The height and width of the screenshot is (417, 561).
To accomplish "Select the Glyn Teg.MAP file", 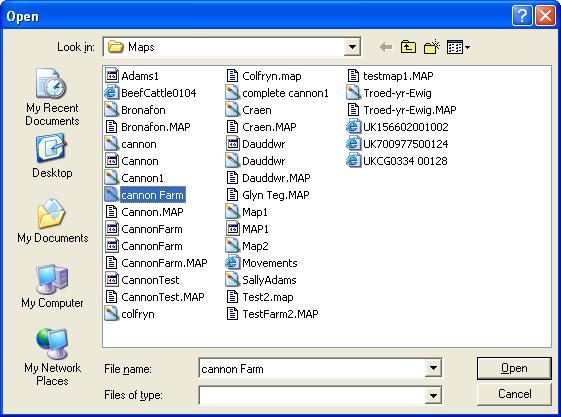I will (x=268, y=195).
